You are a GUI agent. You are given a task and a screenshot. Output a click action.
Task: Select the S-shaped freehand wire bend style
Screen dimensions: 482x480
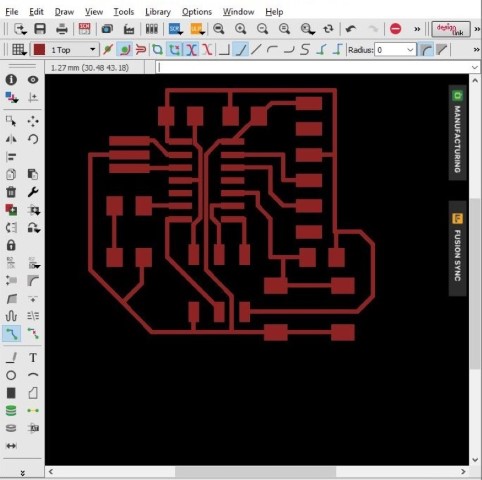pos(304,50)
